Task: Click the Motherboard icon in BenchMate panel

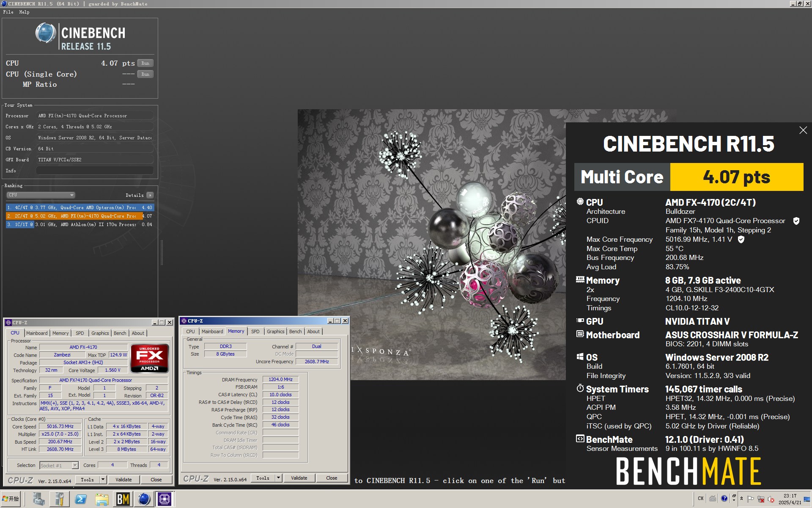Action: (580, 334)
